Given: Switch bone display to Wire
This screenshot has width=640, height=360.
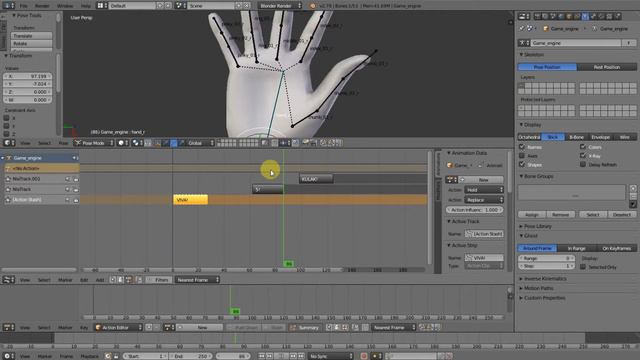Looking at the screenshot, I should click(624, 137).
